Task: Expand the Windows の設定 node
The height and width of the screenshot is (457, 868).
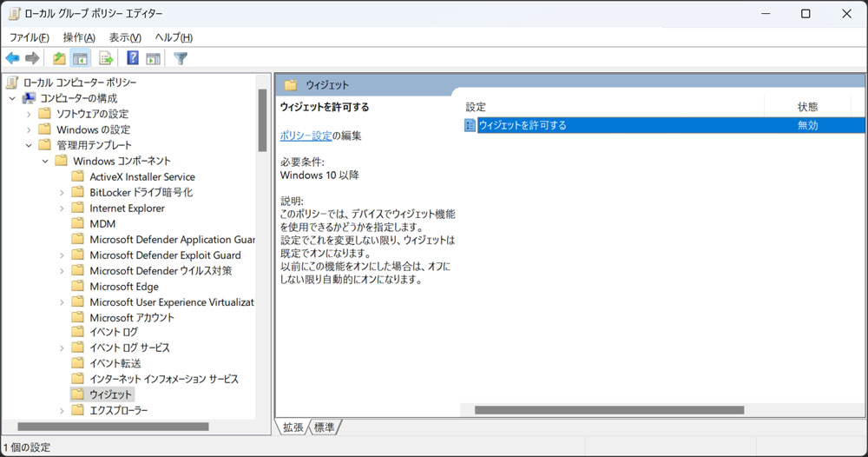Action: 29,129
